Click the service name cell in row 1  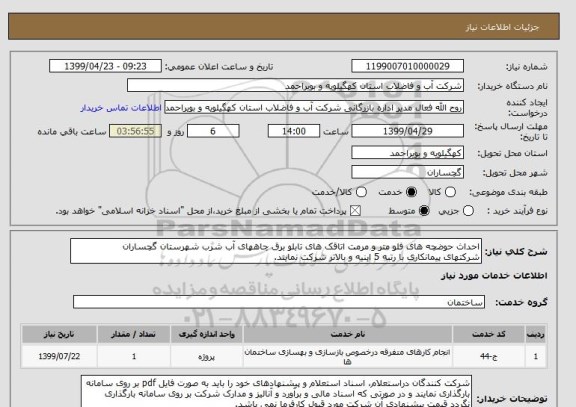348,356
